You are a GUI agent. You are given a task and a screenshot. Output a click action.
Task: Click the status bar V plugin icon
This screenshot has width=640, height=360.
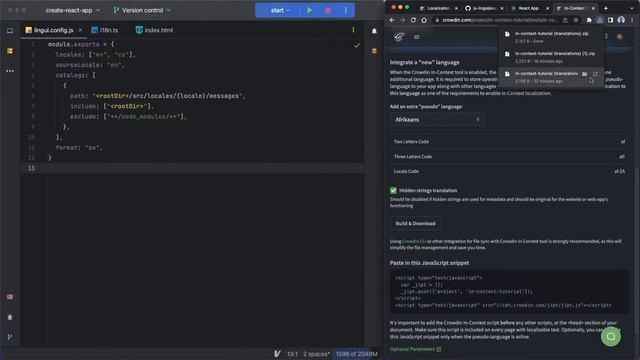[277, 354]
